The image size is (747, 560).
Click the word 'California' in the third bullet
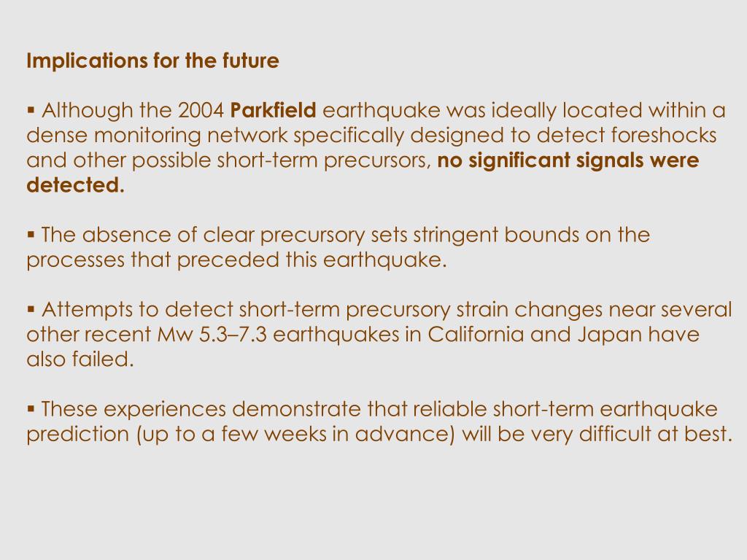coord(476,334)
